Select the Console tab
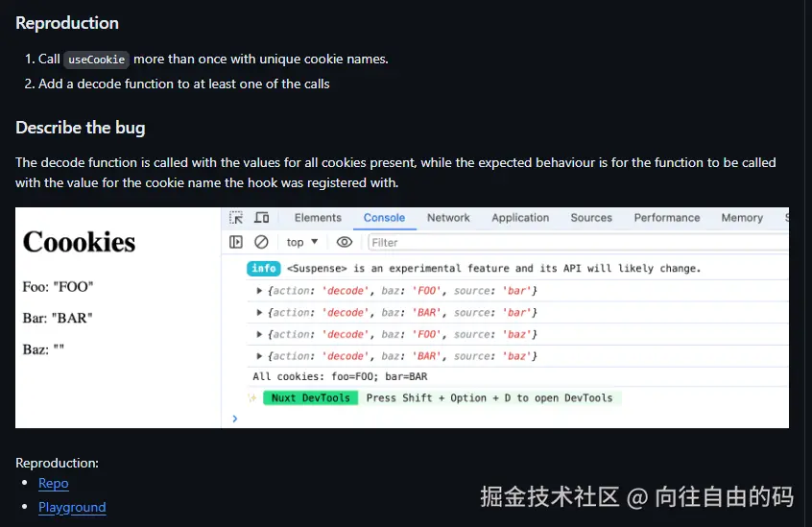The image size is (812, 527). [x=384, y=218]
